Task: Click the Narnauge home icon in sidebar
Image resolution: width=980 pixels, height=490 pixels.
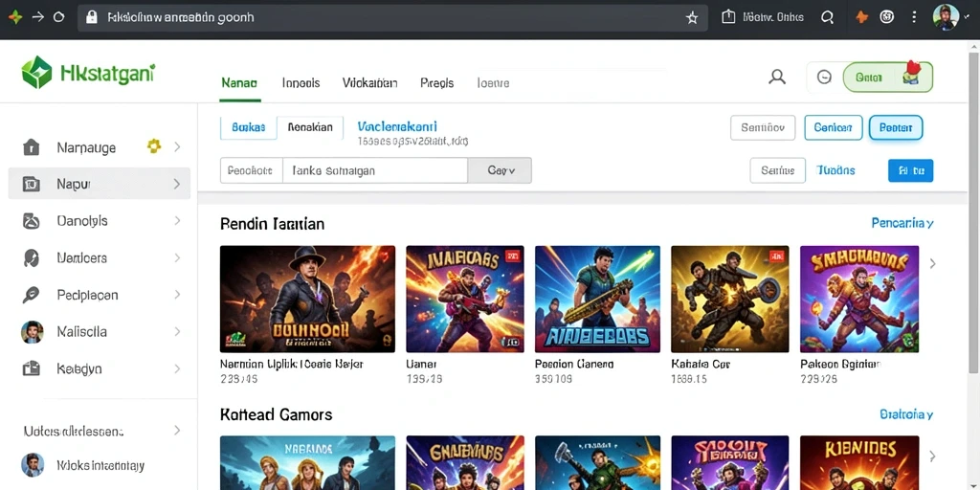Action: point(32,147)
